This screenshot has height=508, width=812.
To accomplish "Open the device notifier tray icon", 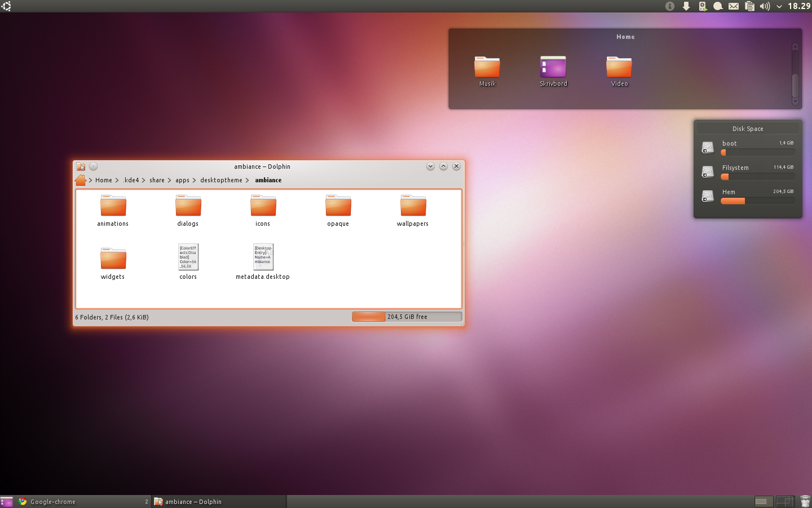I will (703, 6).
